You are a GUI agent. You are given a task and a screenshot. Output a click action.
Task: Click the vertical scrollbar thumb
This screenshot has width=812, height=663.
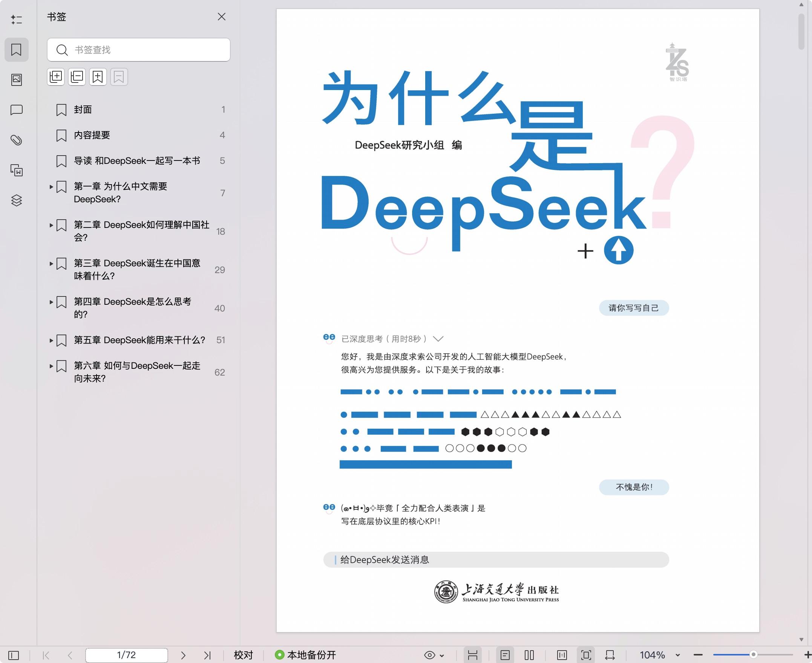[801, 32]
